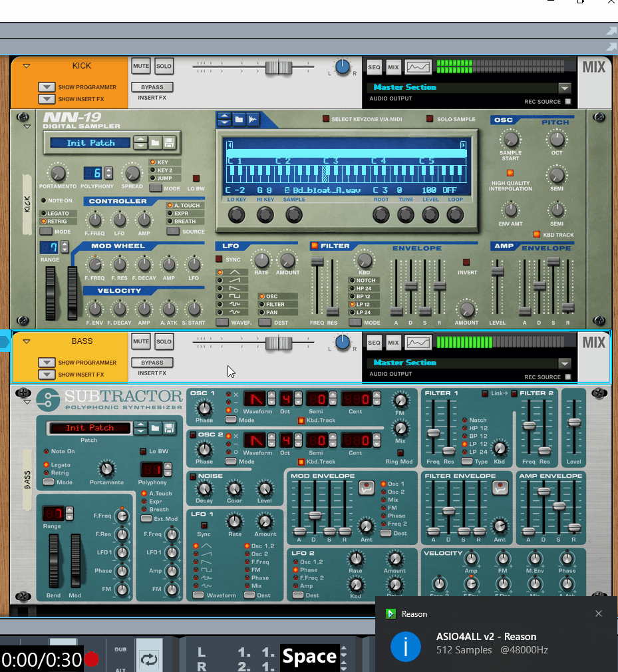This screenshot has height=672, width=618.
Task: Solo the BASS channel
Action: tap(164, 342)
